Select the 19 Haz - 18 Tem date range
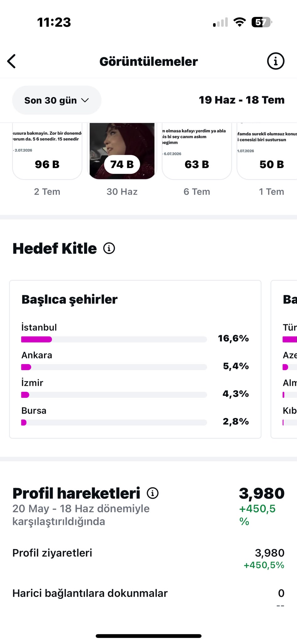The height and width of the screenshot is (644, 297). pos(242,100)
